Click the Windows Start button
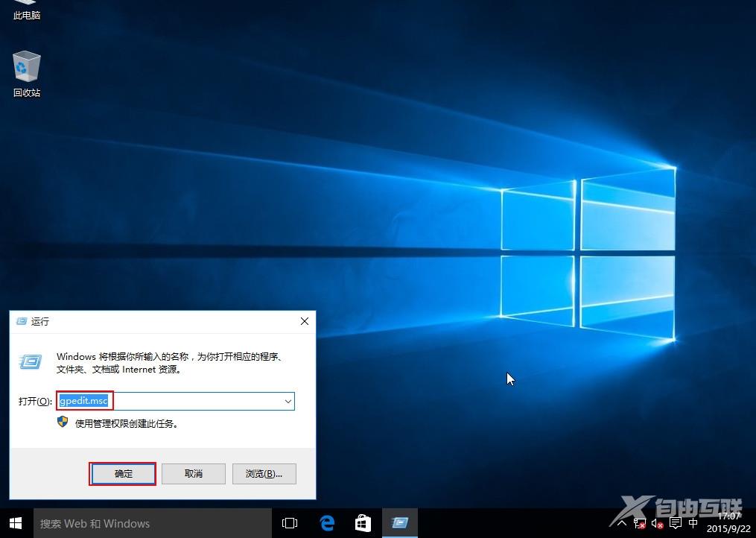 tap(16, 523)
